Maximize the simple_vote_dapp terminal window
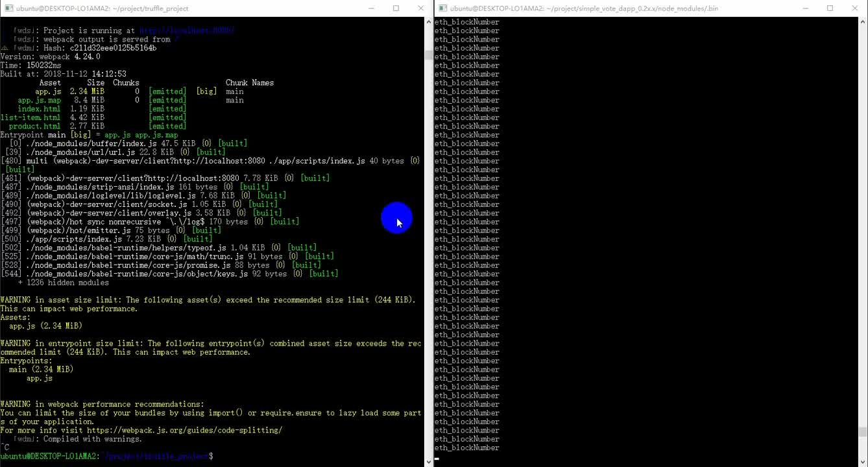Viewport: 868px width, 467px height. click(x=830, y=8)
